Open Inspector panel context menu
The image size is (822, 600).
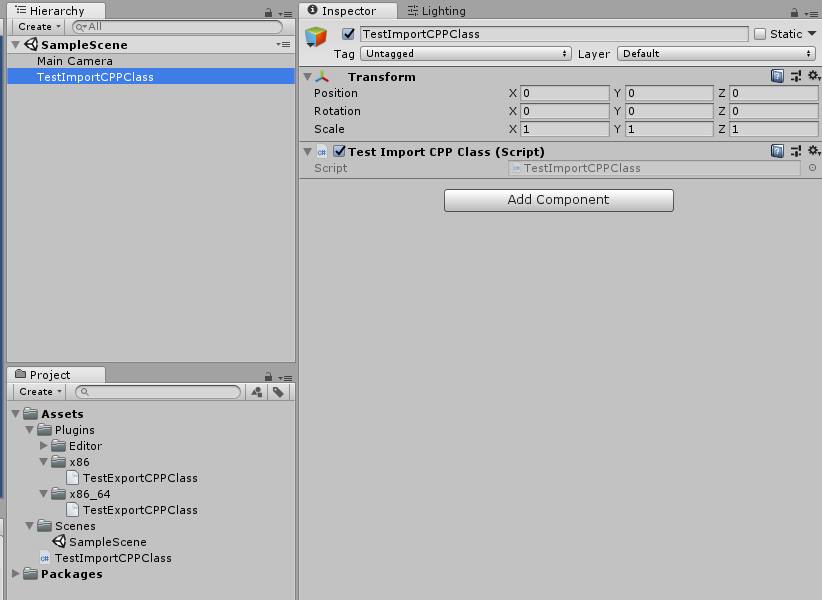click(x=811, y=14)
